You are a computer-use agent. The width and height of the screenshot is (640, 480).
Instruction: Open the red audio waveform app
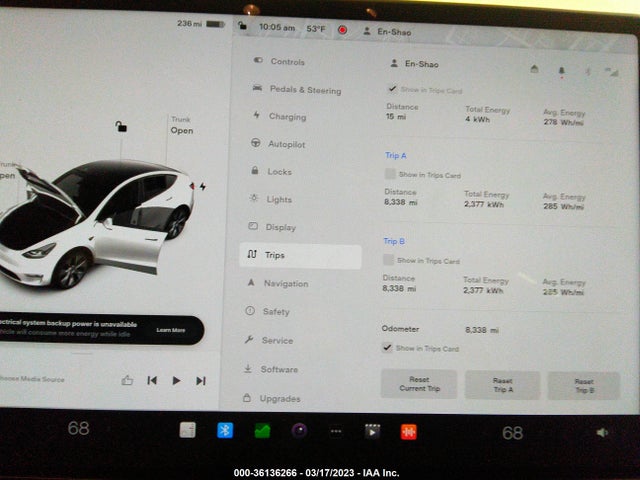(x=409, y=432)
